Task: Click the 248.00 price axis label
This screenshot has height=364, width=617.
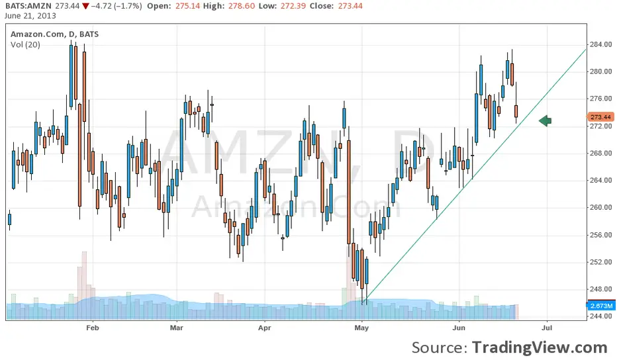Action: point(600,289)
